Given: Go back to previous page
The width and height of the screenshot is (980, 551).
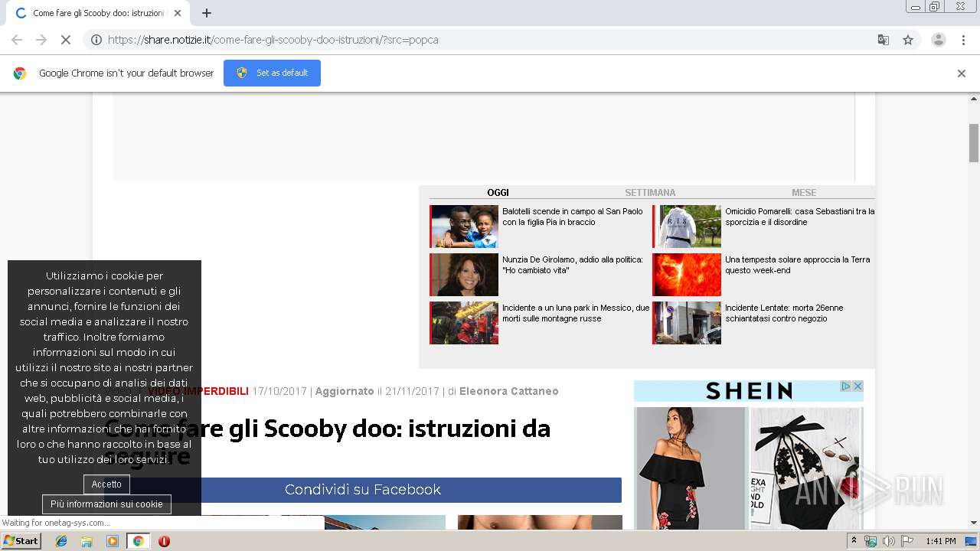Looking at the screenshot, I should coord(17,40).
